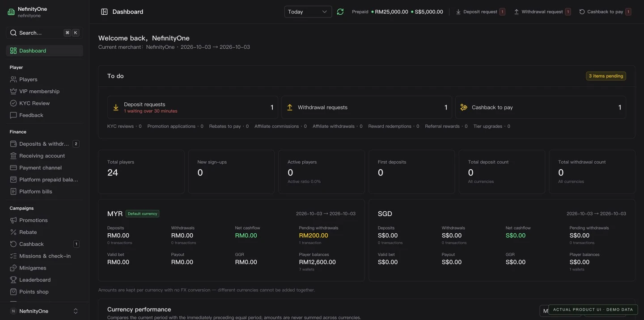Click the Dashboard sidebar icon
Screen dimensions: 644x320
pyautogui.click(x=13, y=51)
